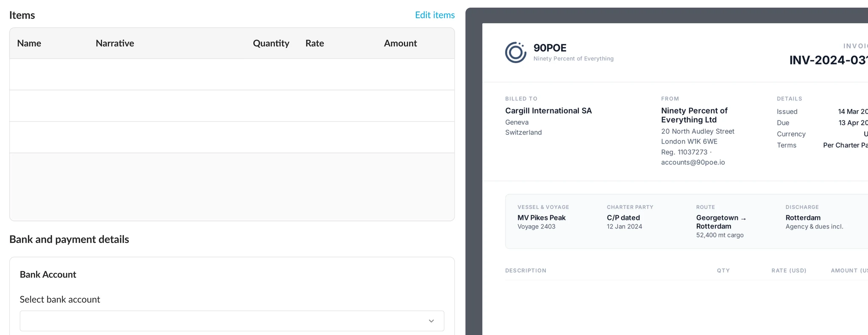Click the Narrative column header
The width and height of the screenshot is (868, 335).
coord(115,43)
